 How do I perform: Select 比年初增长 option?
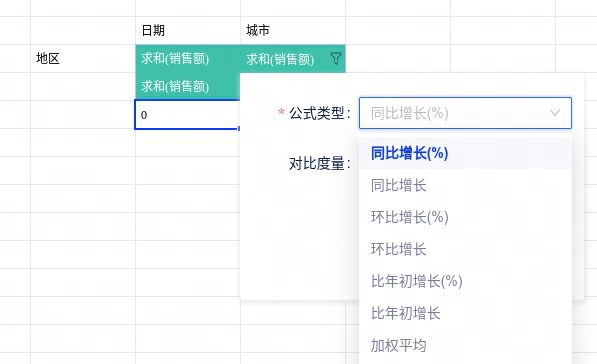tap(465, 313)
